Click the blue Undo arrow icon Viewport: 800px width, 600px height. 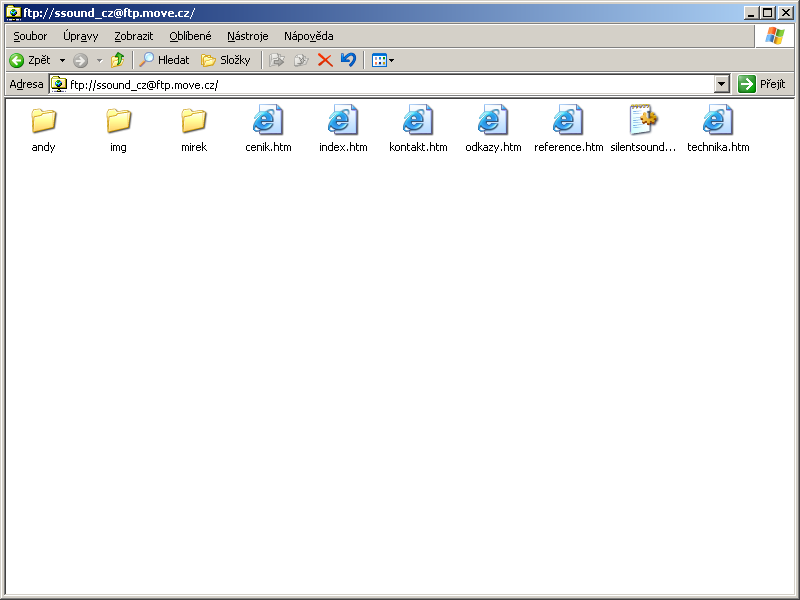click(x=348, y=60)
